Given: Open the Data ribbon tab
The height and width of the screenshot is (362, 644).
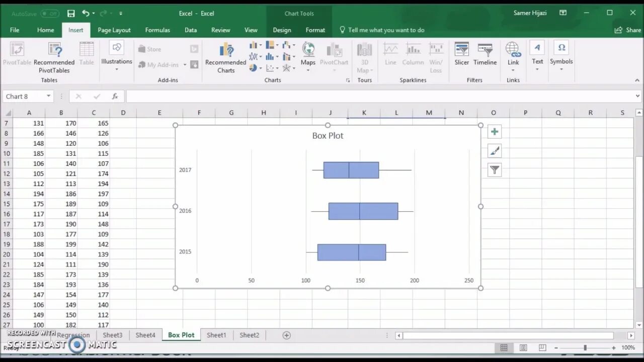Looking at the screenshot, I should 191,30.
